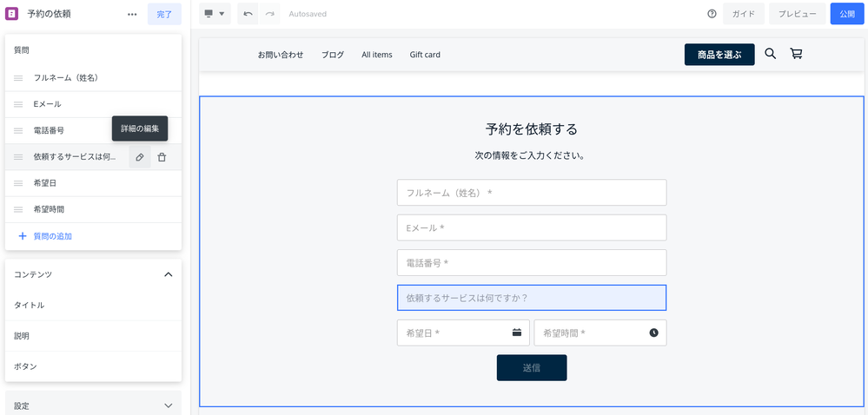Image resolution: width=868 pixels, height=415 pixels.
Task: Select the Gift card navigation item
Action: click(x=425, y=55)
